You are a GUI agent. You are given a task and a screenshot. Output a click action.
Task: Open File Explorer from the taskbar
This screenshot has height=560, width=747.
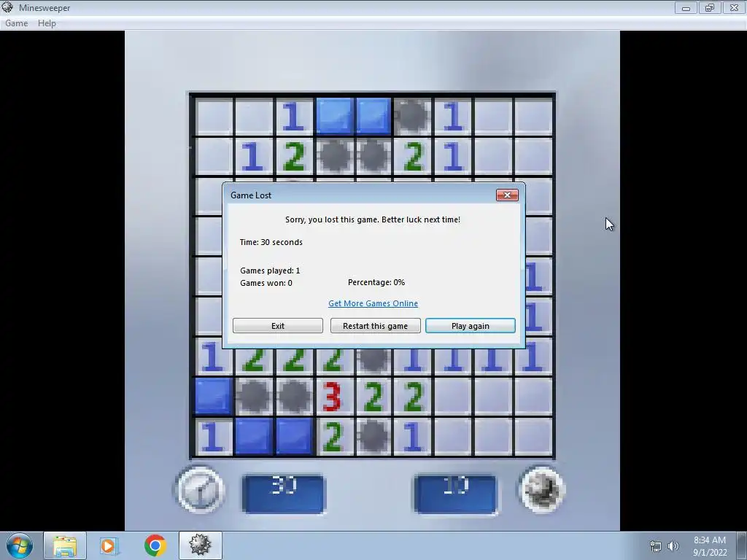[65, 545]
